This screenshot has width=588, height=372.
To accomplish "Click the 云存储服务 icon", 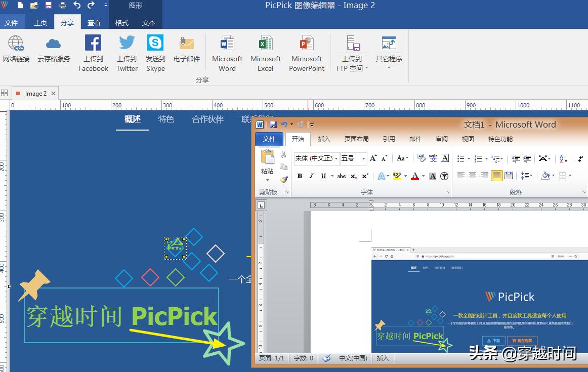I will click(53, 51).
